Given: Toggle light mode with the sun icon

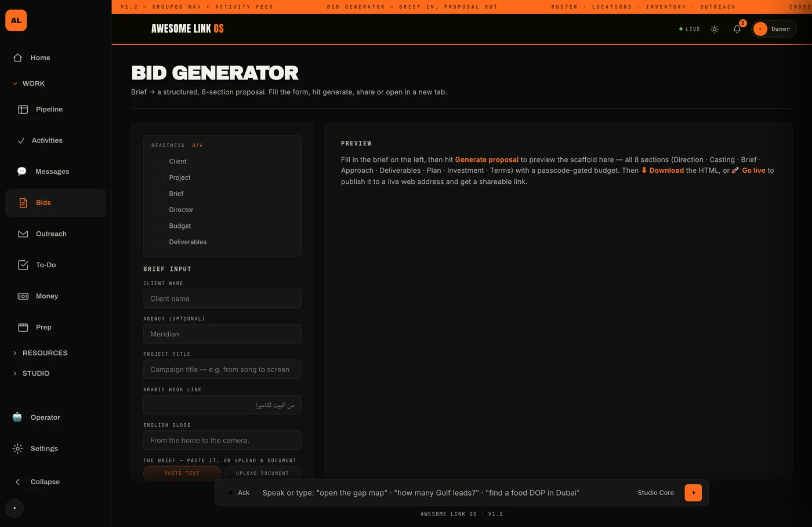Looking at the screenshot, I should (715, 29).
